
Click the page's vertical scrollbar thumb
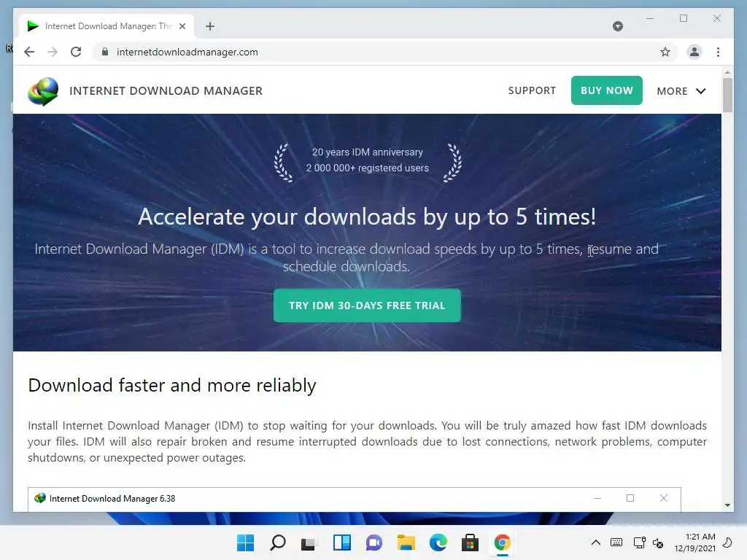[x=727, y=96]
